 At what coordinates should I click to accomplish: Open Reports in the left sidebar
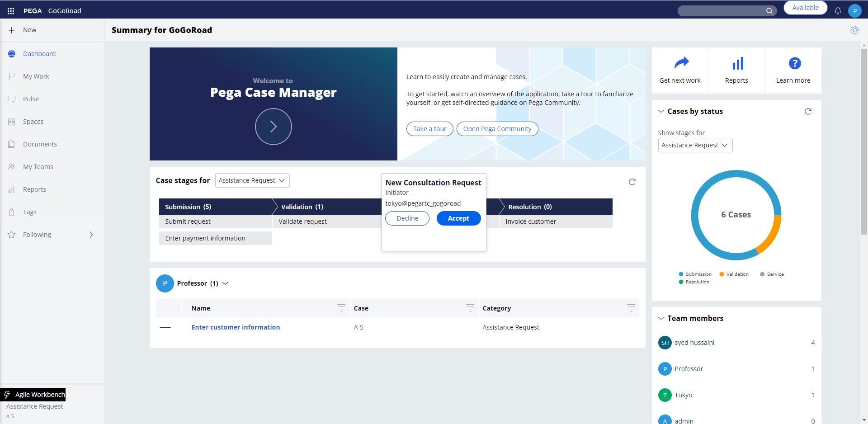coord(34,189)
